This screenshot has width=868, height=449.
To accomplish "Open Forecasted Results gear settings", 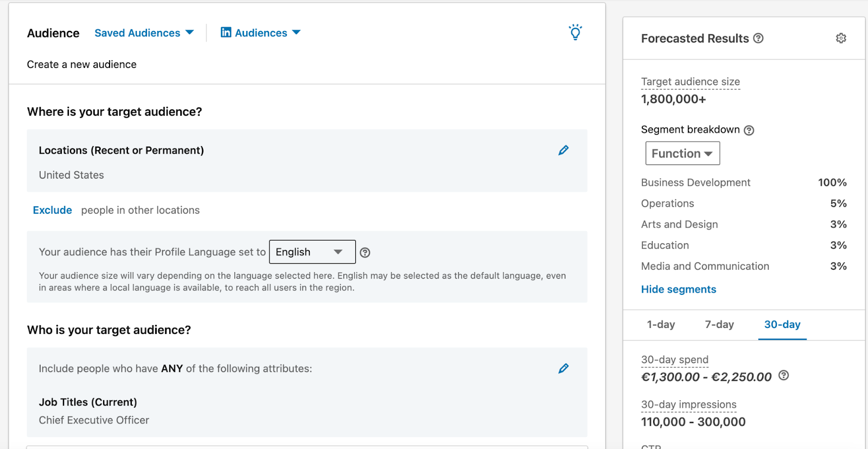I will [x=841, y=38].
